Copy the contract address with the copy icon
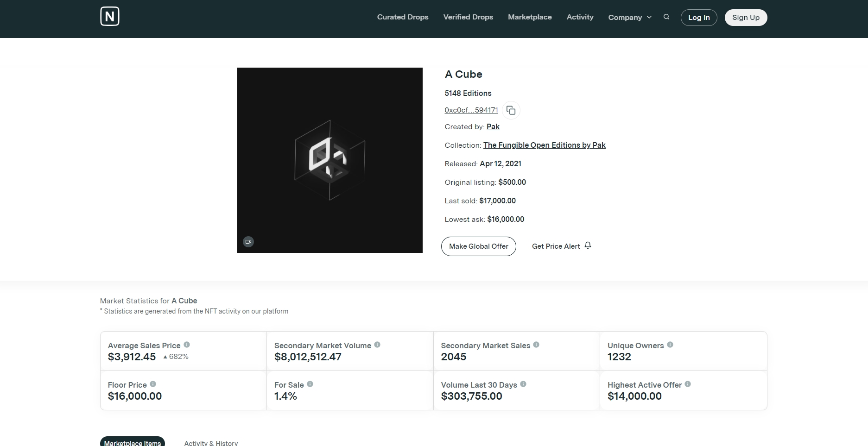 [x=511, y=110]
